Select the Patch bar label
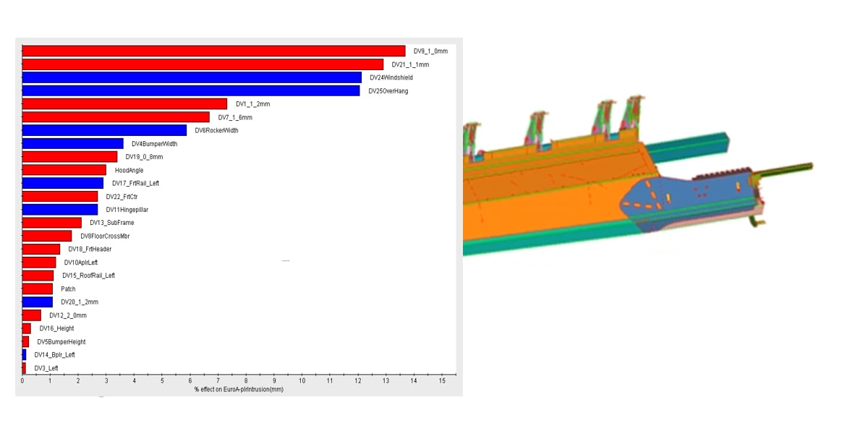Screen dimensions: 868x434 click(68, 289)
